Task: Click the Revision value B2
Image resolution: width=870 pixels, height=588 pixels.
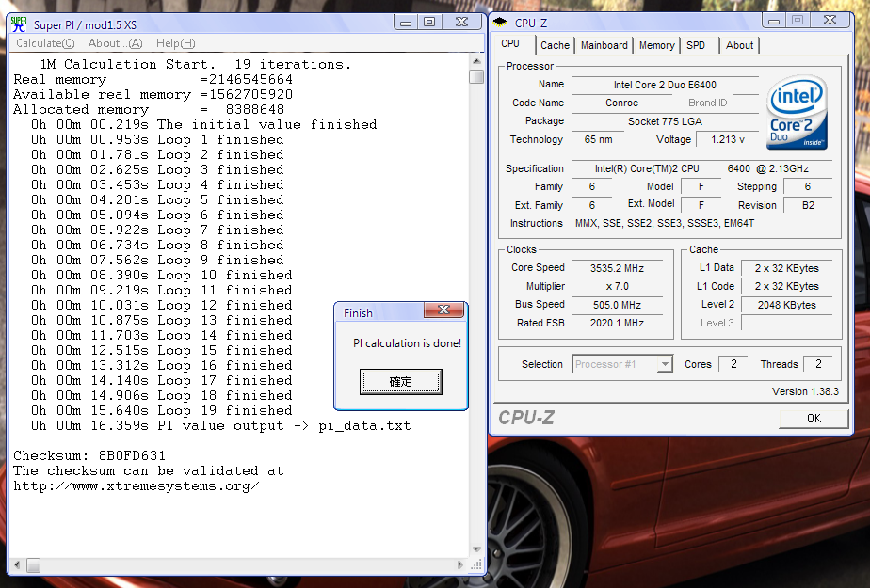Action: (x=808, y=205)
